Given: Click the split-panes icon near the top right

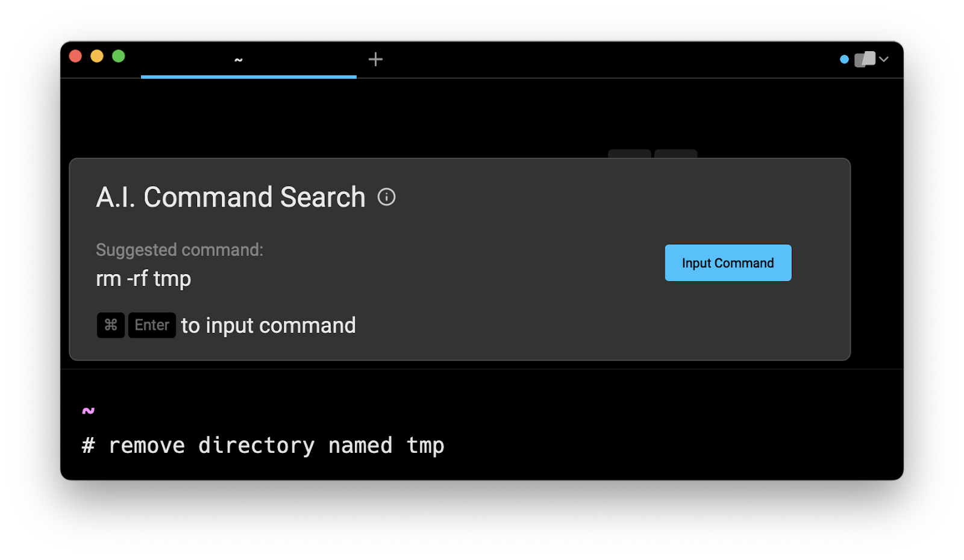Looking at the screenshot, I should coord(864,59).
